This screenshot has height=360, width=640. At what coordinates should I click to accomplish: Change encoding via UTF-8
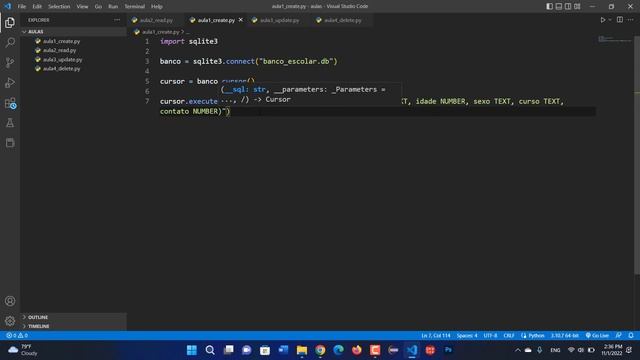[490, 335]
